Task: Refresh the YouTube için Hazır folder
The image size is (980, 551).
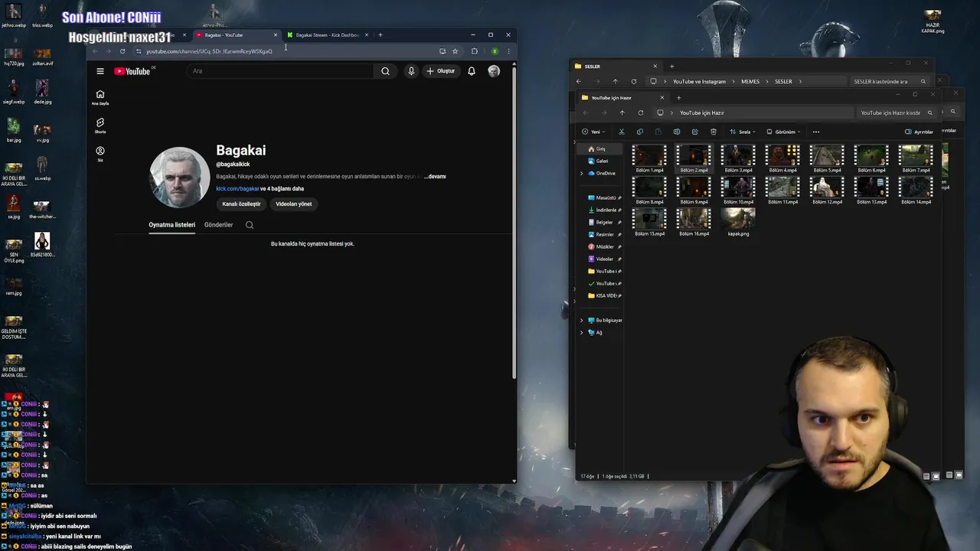Action: pyautogui.click(x=641, y=112)
